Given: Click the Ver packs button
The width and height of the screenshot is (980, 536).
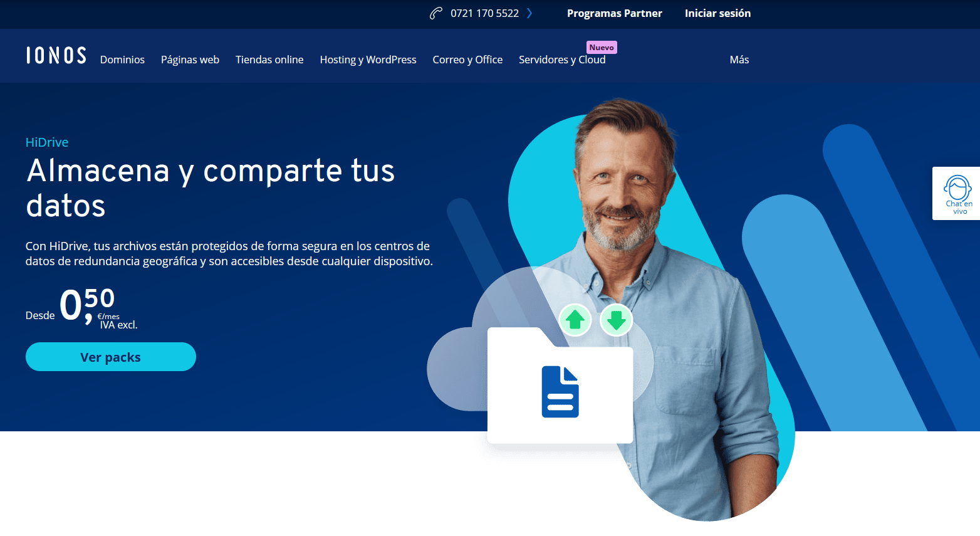Looking at the screenshot, I should click(x=111, y=357).
